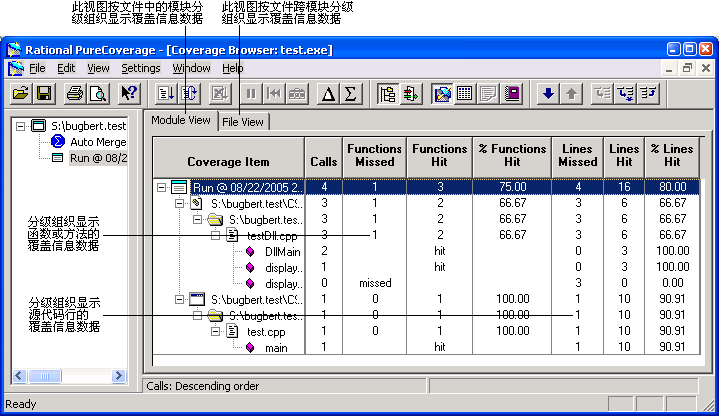Select the test.cpp file row
Image resolution: width=719 pixels, height=416 pixels.
pos(266,332)
